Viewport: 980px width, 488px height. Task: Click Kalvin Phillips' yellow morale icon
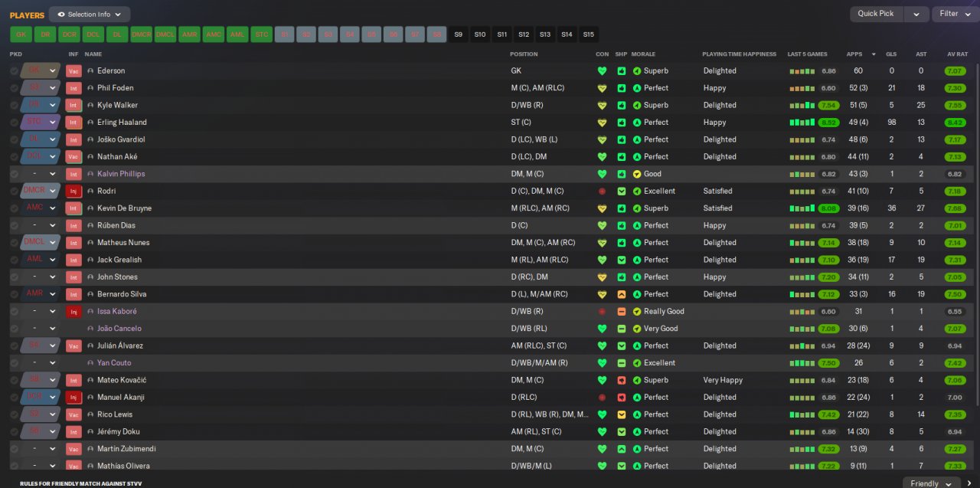tap(637, 174)
